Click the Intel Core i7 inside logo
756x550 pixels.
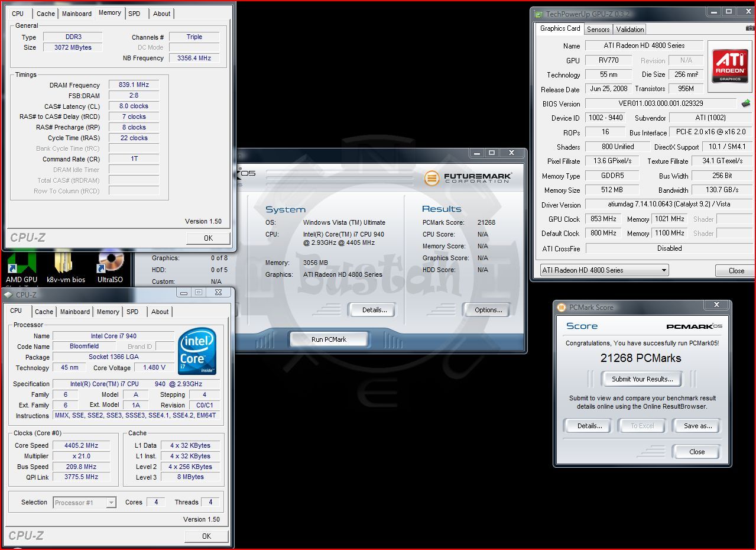[x=197, y=351]
